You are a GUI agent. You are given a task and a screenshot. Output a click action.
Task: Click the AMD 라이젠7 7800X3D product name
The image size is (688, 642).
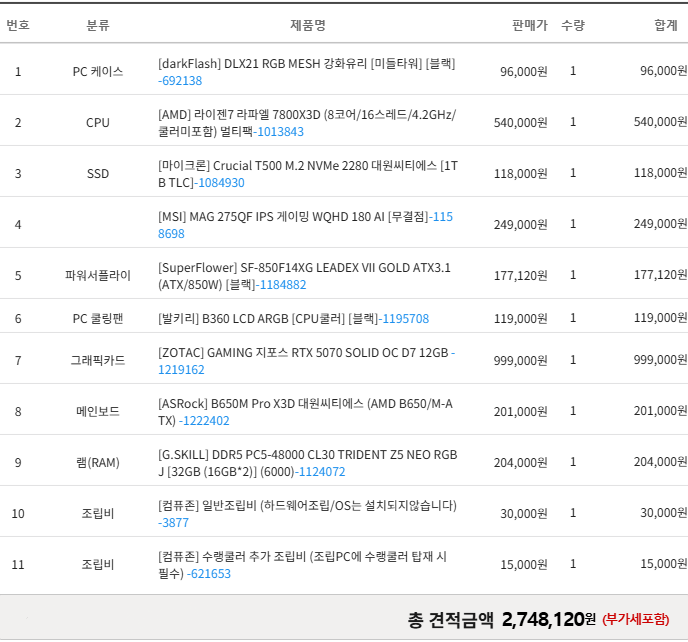click(307, 123)
